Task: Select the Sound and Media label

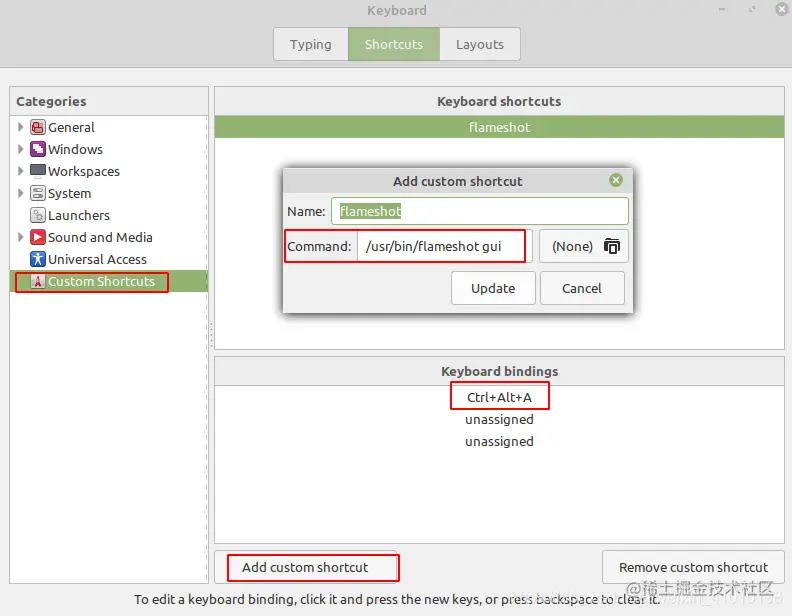Action: 100,237
